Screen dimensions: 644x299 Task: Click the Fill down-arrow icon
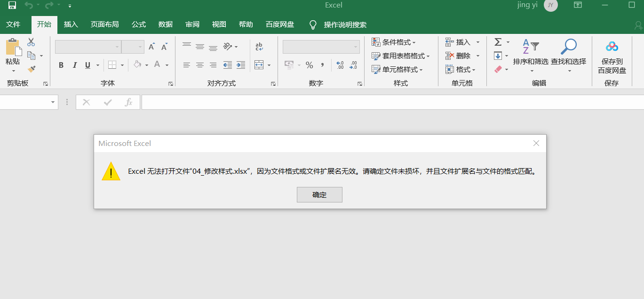click(498, 56)
